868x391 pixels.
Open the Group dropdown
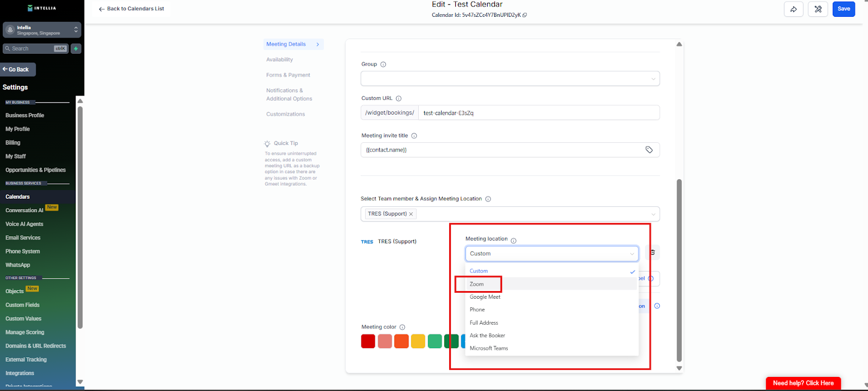point(510,79)
